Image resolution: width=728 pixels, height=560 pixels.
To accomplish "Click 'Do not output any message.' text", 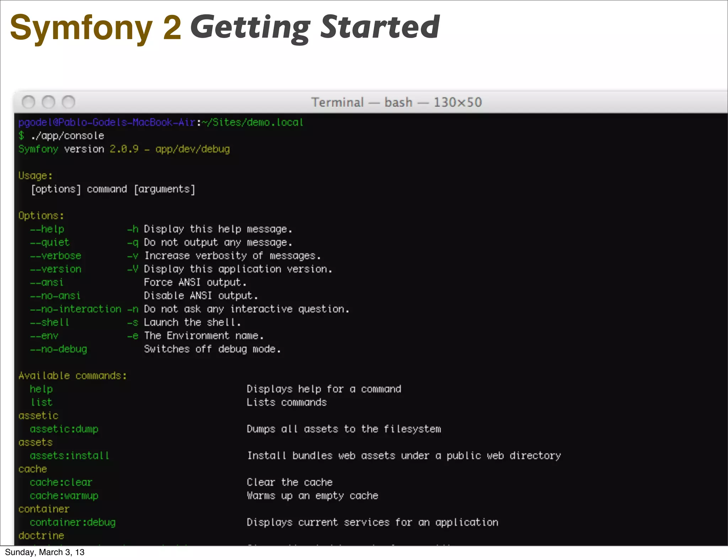I will (x=218, y=242).
